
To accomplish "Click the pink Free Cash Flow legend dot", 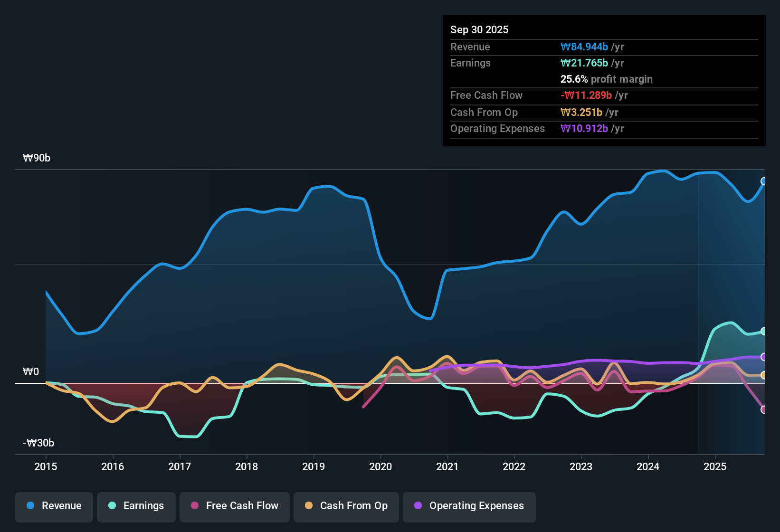I will 194,506.
